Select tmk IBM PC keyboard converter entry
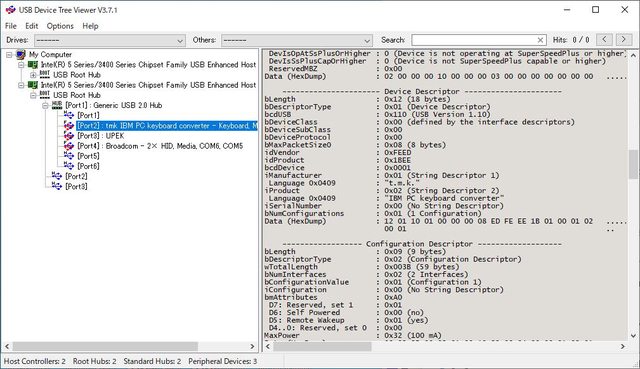 [x=167, y=126]
